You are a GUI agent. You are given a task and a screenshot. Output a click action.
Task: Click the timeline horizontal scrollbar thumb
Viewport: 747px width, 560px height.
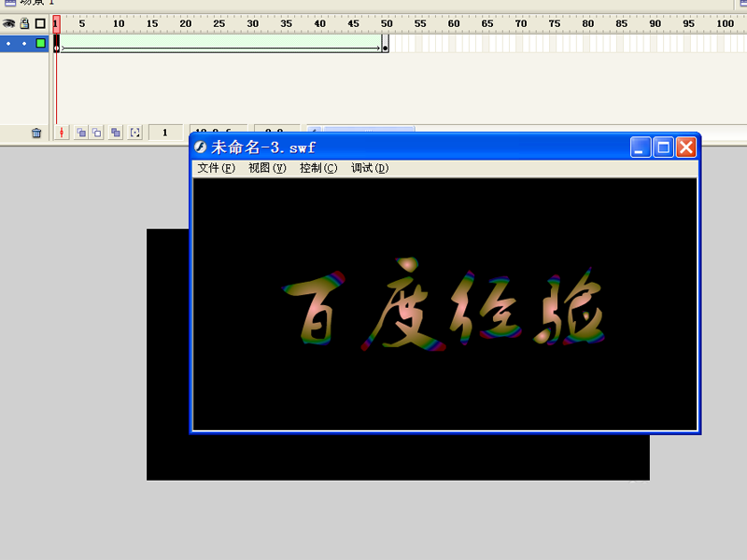(x=368, y=130)
